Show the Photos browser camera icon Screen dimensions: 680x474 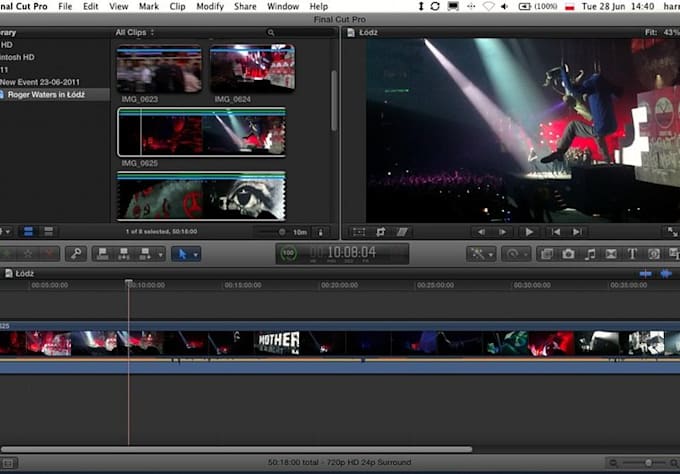coord(568,254)
